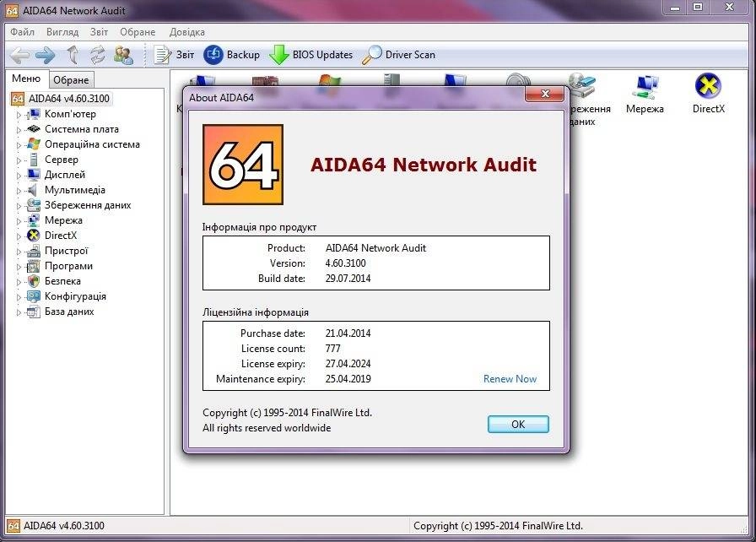Expand the Сервер tree node

[19, 160]
